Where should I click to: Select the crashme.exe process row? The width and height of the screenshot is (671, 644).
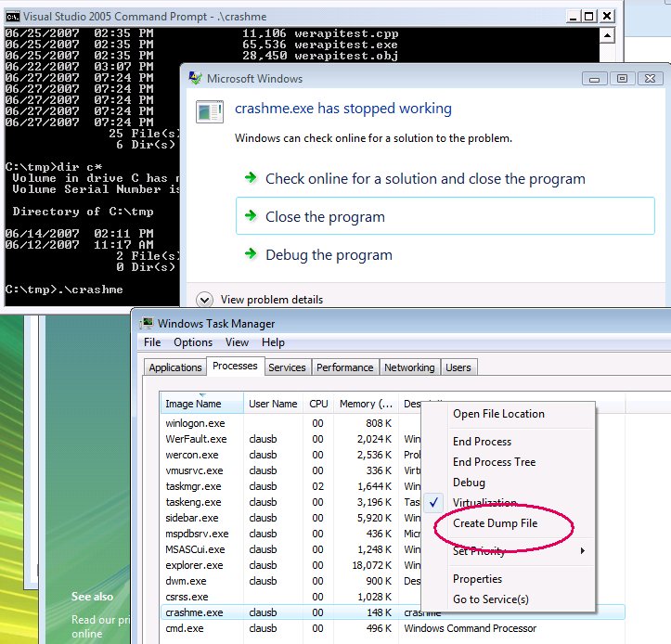click(393, 612)
